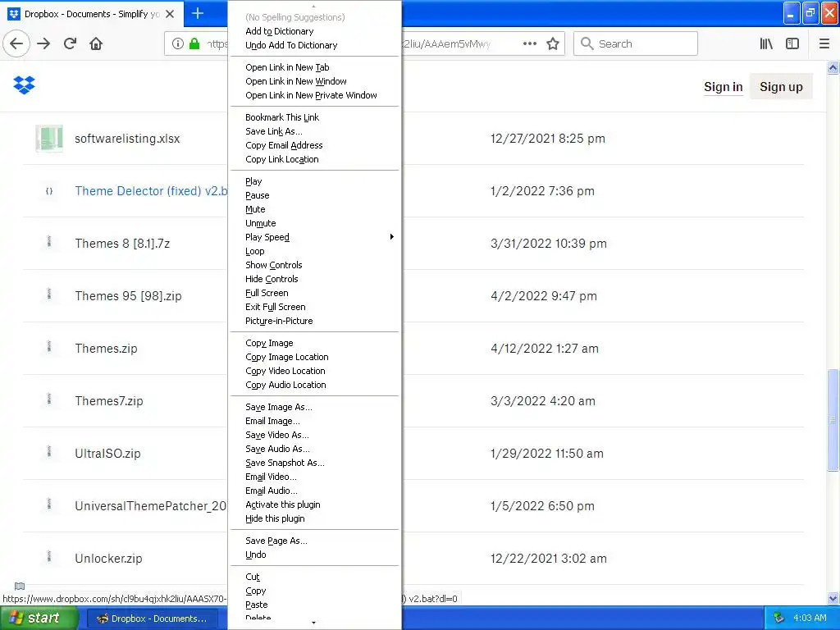Choose Mute from context menu
The width and height of the screenshot is (840, 630).
[255, 209]
